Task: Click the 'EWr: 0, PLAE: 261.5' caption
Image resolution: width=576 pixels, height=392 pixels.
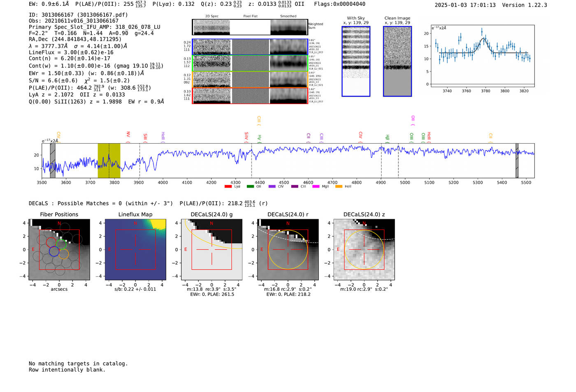Action: click(212, 295)
